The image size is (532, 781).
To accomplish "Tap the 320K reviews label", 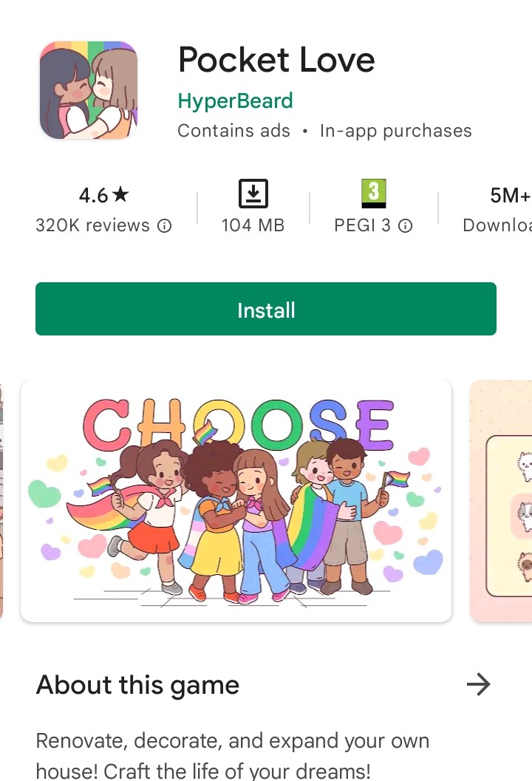I will 92,225.
